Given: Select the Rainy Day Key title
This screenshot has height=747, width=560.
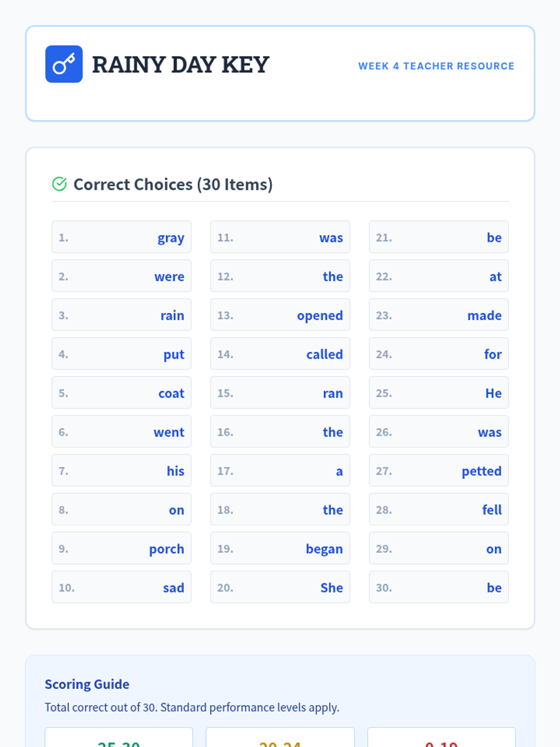Looking at the screenshot, I should tap(181, 64).
